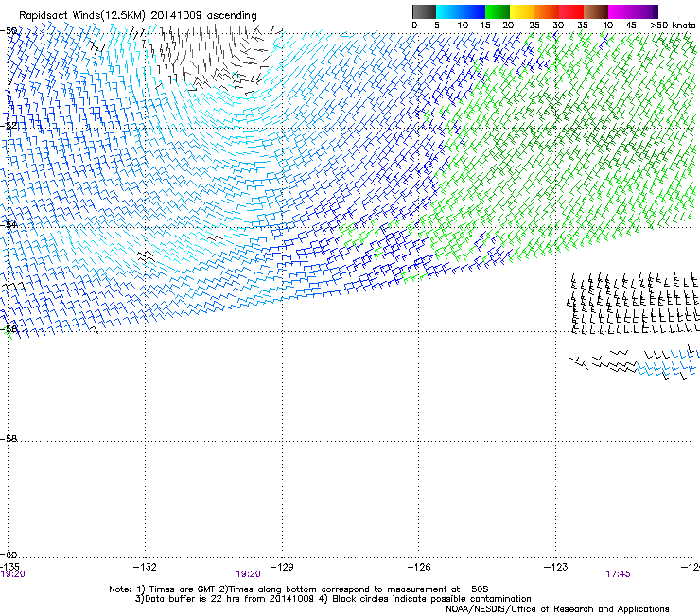
Task: Click the legend scale label '35'
Action: tap(583, 26)
